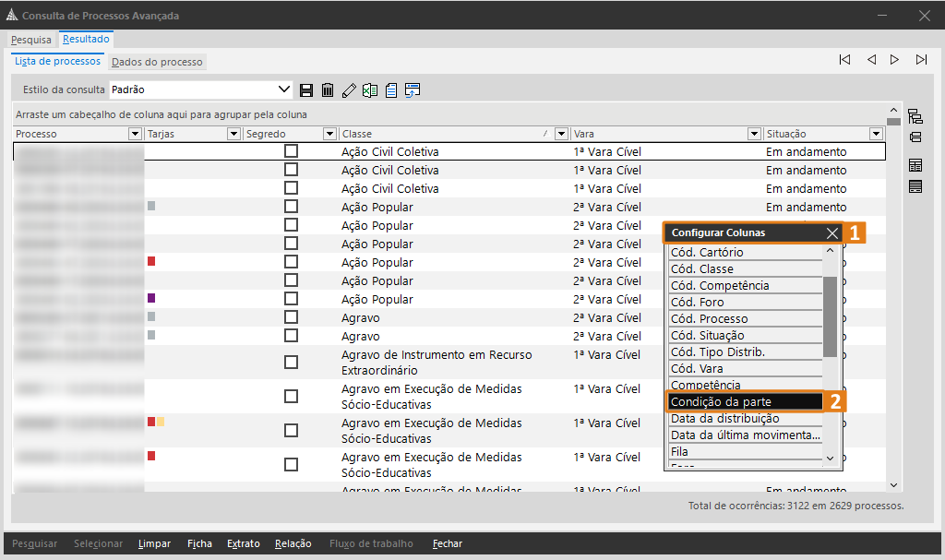Viewport: 945px width, 560px height.
Task: Click the down arrow in Configurar Colunas list
Action: (x=830, y=459)
